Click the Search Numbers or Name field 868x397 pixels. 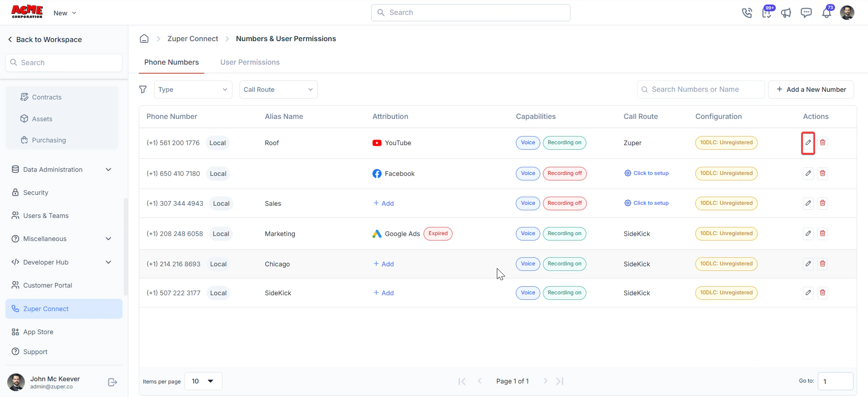pyautogui.click(x=701, y=90)
